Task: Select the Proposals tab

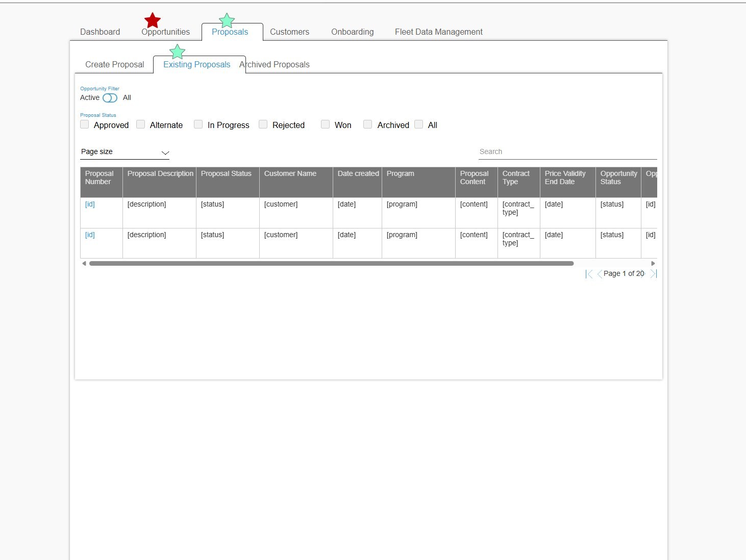Action: (x=230, y=32)
